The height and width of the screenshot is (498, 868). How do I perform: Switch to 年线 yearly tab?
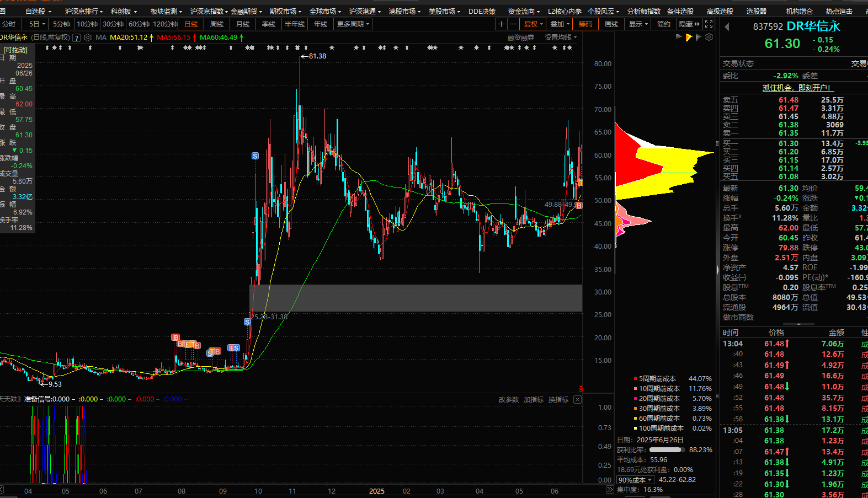click(321, 24)
